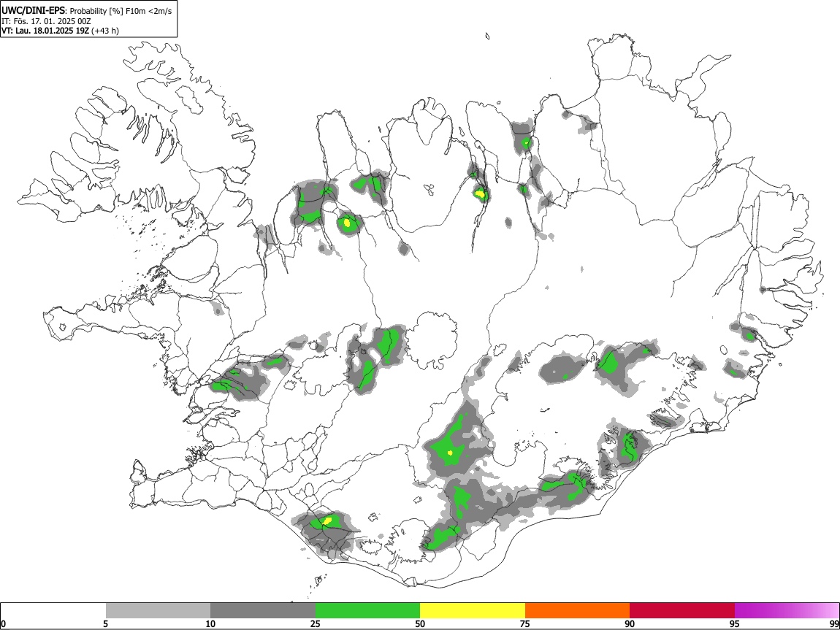840x630 pixels.
Task: Click the legend tick label '0'
Action: tap(3, 624)
